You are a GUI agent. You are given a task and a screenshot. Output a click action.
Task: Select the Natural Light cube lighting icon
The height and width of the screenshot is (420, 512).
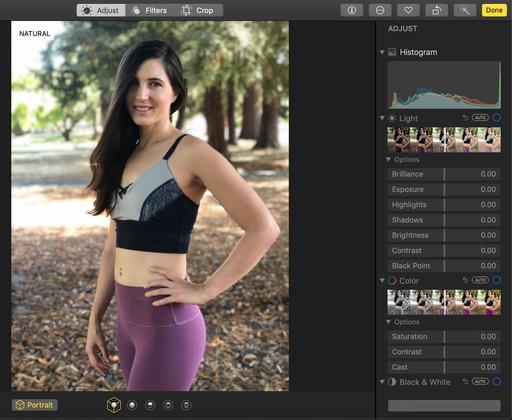[114, 405]
